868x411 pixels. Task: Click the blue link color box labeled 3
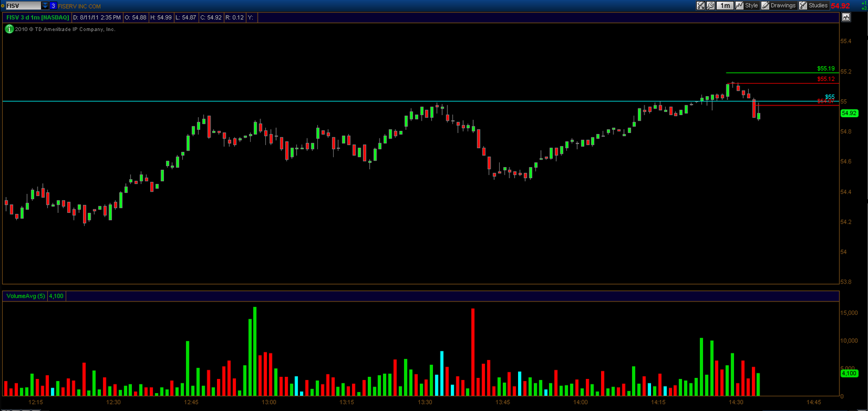coord(53,5)
